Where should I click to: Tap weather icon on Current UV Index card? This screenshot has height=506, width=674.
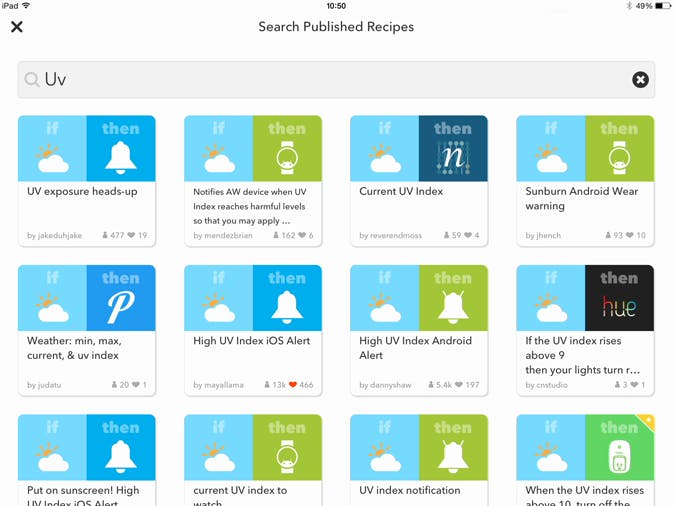click(384, 159)
